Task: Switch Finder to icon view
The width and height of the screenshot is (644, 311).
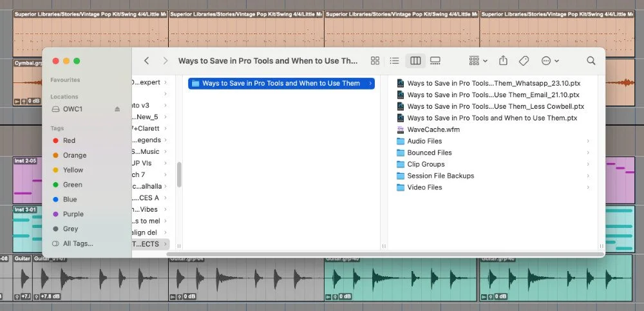Action: coord(375,61)
